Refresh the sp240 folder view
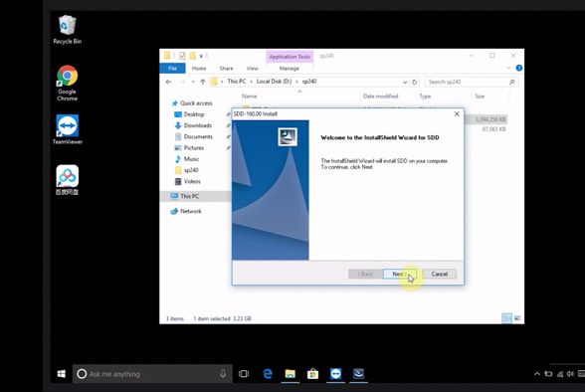 tap(414, 82)
